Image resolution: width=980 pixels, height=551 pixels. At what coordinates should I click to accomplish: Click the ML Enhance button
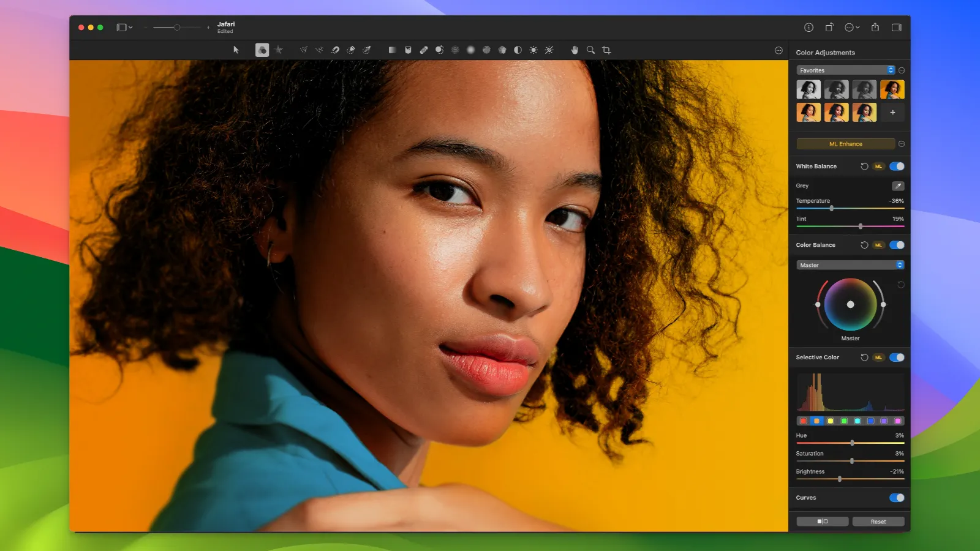(x=845, y=143)
